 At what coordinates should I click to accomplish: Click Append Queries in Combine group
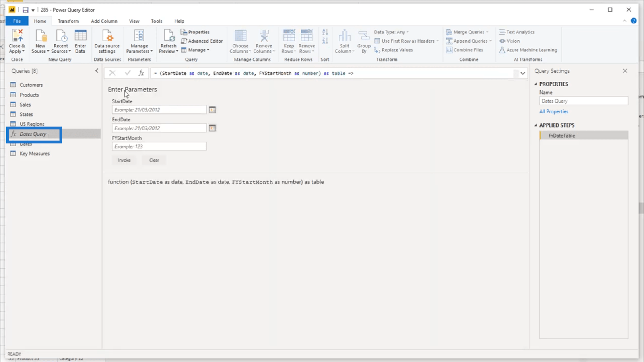pos(469,41)
